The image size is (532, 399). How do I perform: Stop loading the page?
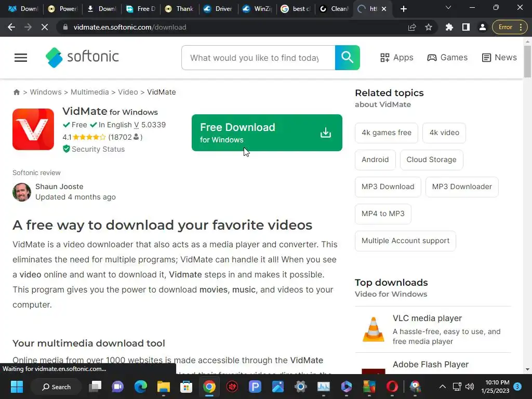[45, 27]
